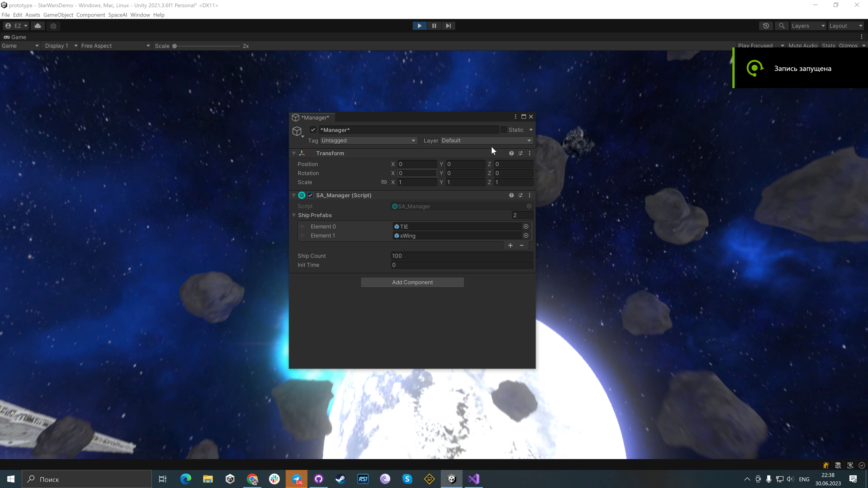The height and width of the screenshot is (488, 868).
Task: Open the Window menu
Action: point(140,15)
